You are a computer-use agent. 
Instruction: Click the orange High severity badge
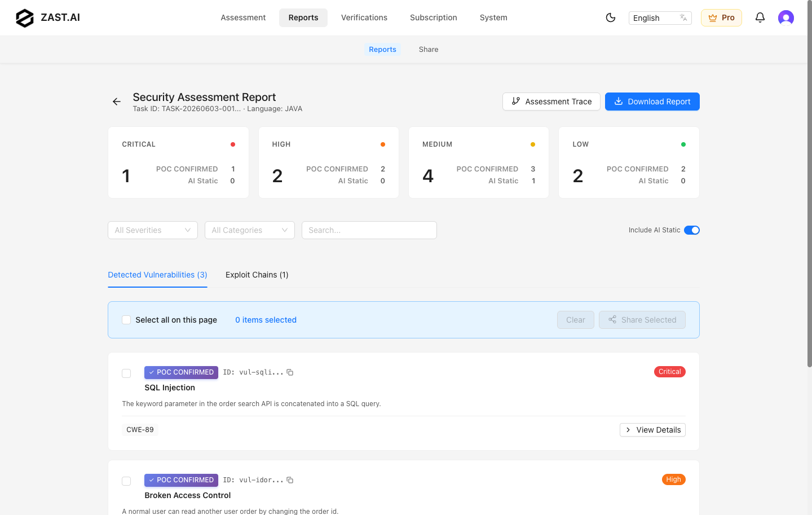(674, 479)
